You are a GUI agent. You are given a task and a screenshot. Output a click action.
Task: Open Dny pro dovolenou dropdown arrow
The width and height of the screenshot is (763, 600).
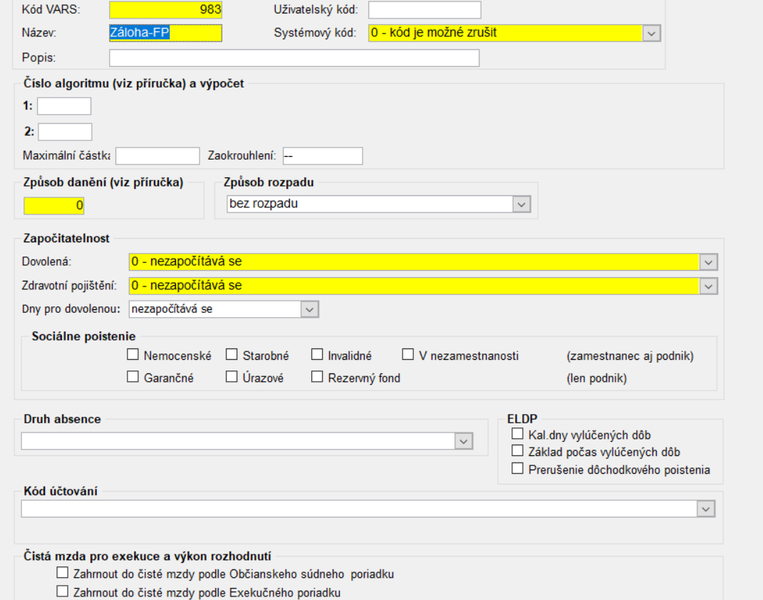(x=309, y=309)
